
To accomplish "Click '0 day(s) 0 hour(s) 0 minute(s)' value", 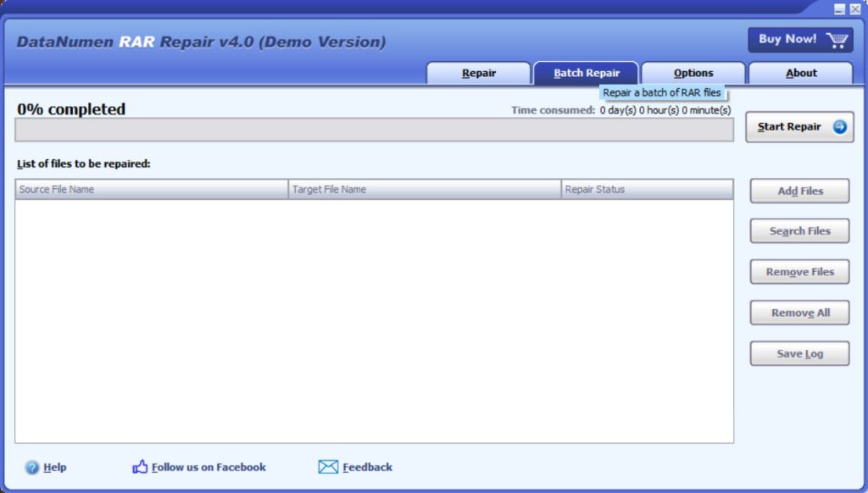I will click(x=665, y=110).
